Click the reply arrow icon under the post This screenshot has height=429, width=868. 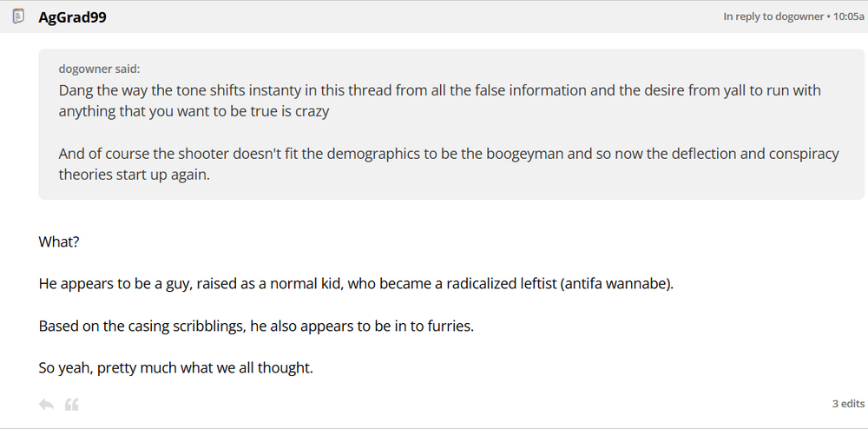47,404
